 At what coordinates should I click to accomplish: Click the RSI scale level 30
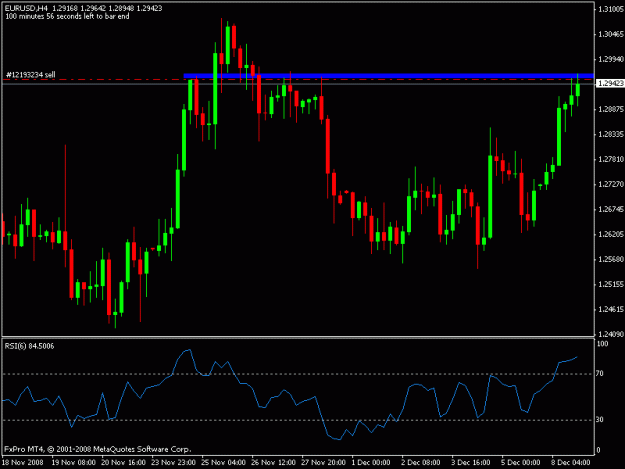click(x=600, y=420)
